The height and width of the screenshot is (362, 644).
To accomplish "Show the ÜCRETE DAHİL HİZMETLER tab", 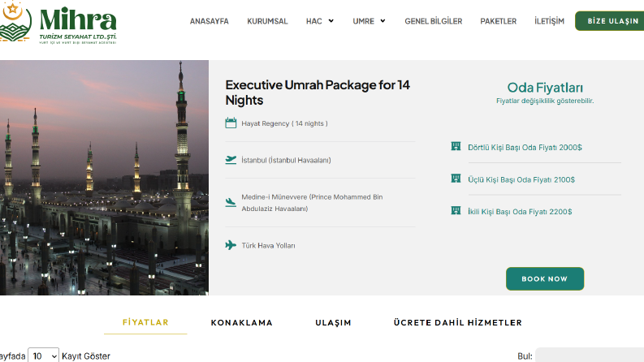I will (x=457, y=323).
